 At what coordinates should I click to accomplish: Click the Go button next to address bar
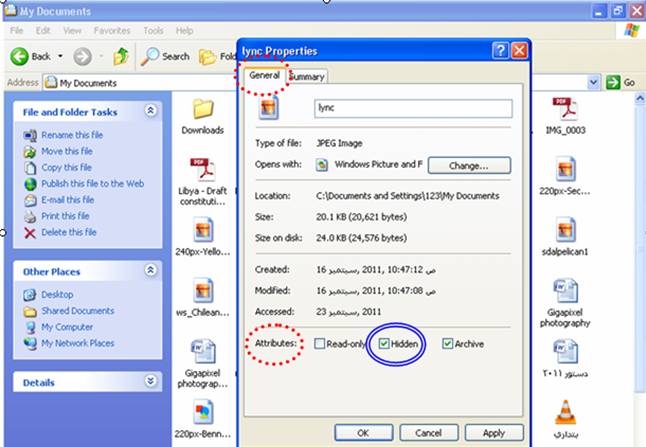620,82
